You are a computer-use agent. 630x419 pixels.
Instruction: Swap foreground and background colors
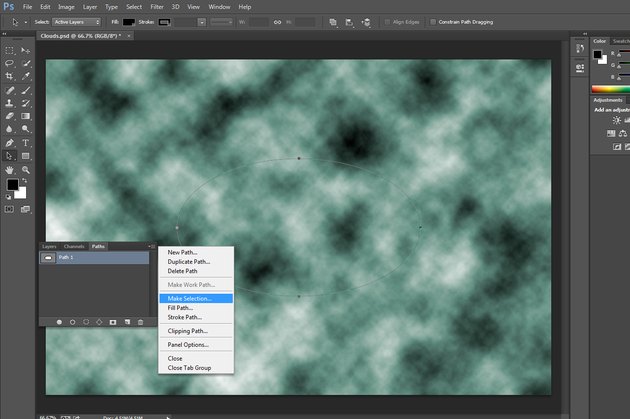click(25, 181)
